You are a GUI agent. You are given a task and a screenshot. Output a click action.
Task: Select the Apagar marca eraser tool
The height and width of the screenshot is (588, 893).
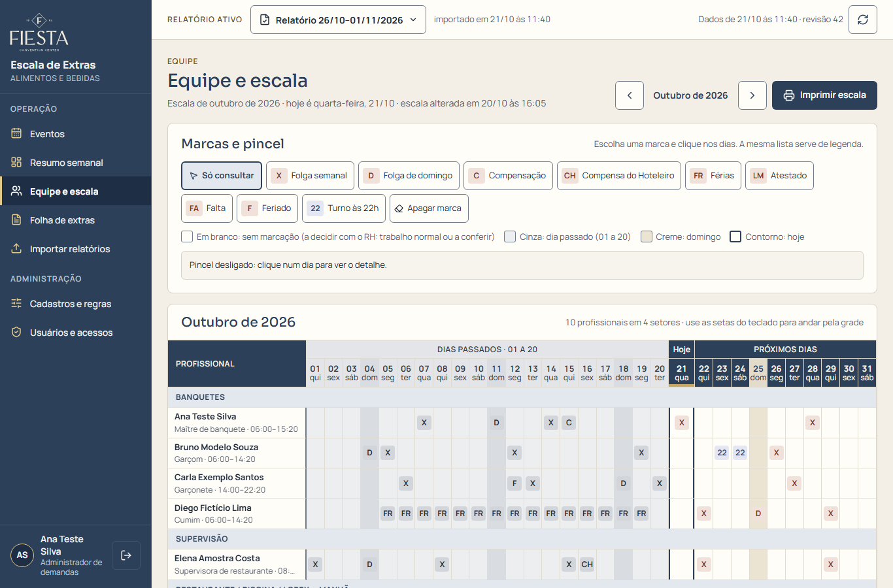tap(429, 208)
